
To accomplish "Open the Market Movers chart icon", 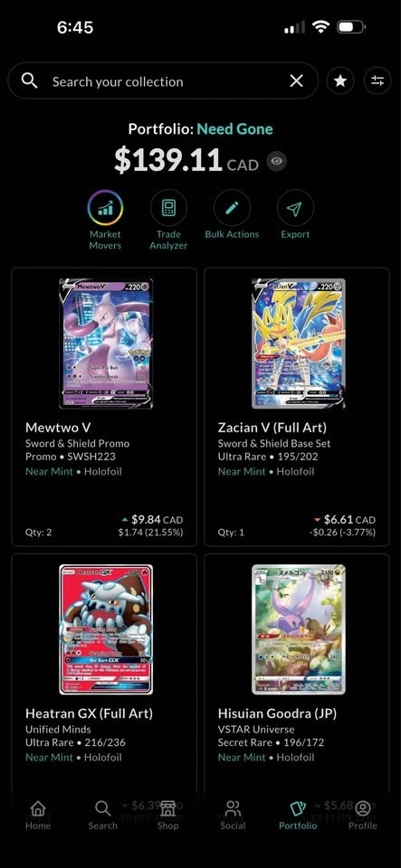I will pyautogui.click(x=105, y=208).
